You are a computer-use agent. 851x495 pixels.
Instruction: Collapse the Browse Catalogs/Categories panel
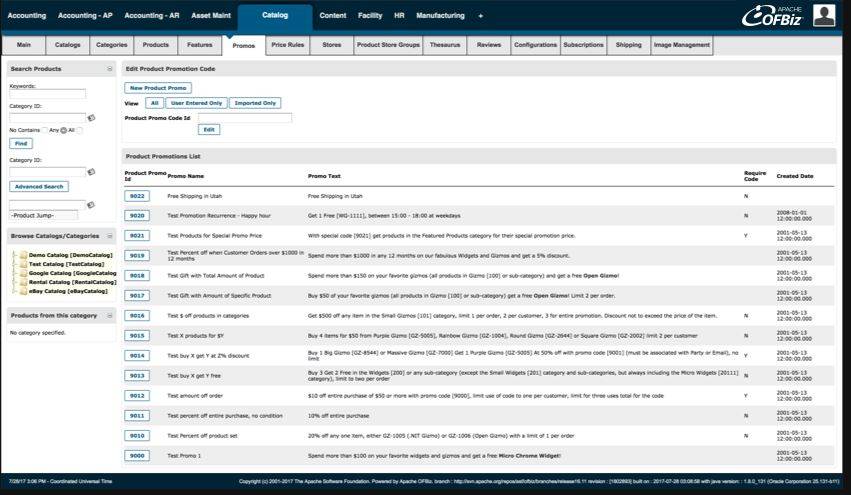(x=110, y=236)
